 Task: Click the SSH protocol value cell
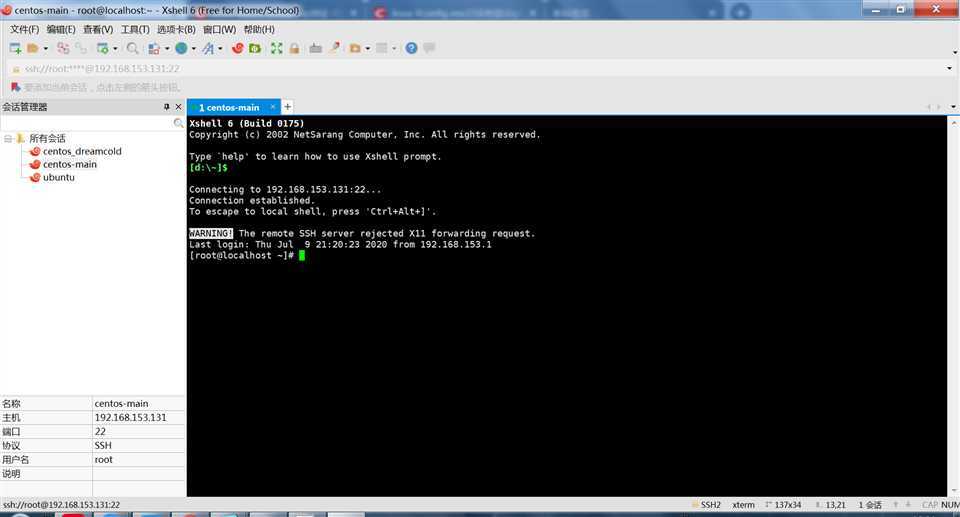pyautogui.click(x=138, y=445)
